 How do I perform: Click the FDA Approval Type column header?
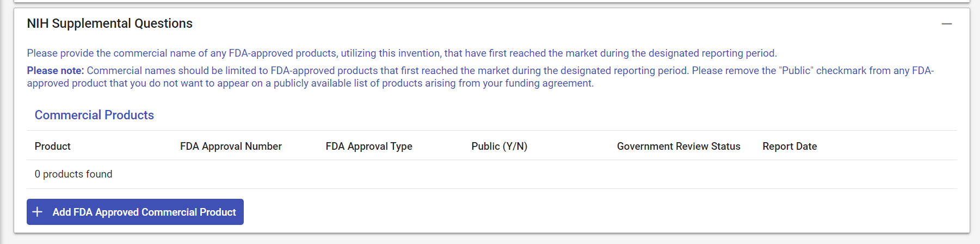(x=369, y=147)
